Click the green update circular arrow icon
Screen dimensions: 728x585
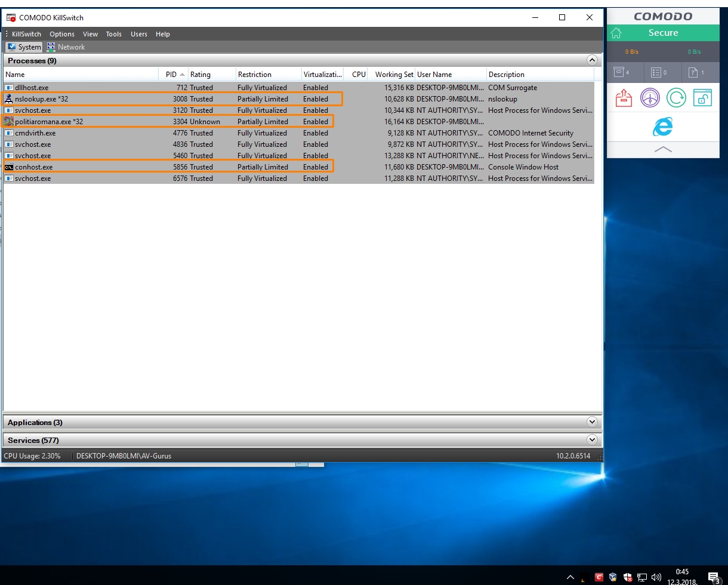click(676, 98)
